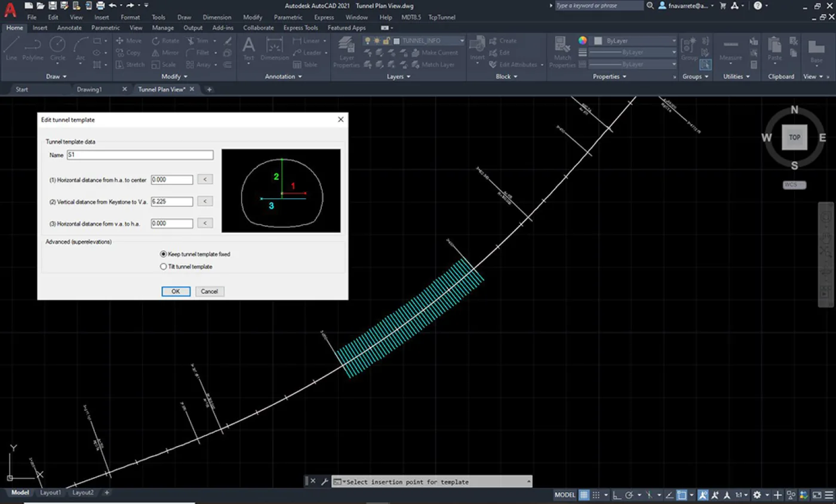The height and width of the screenshot is (504, 836).
Task: Toggle snap mode dots in status bar
Action: coord(596,495)
